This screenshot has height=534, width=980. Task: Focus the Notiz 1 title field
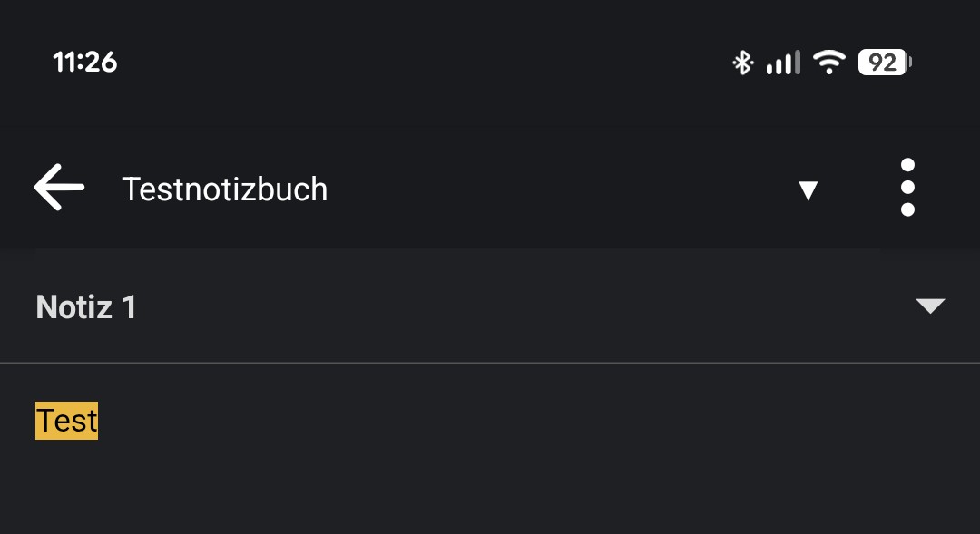(86, 307)
